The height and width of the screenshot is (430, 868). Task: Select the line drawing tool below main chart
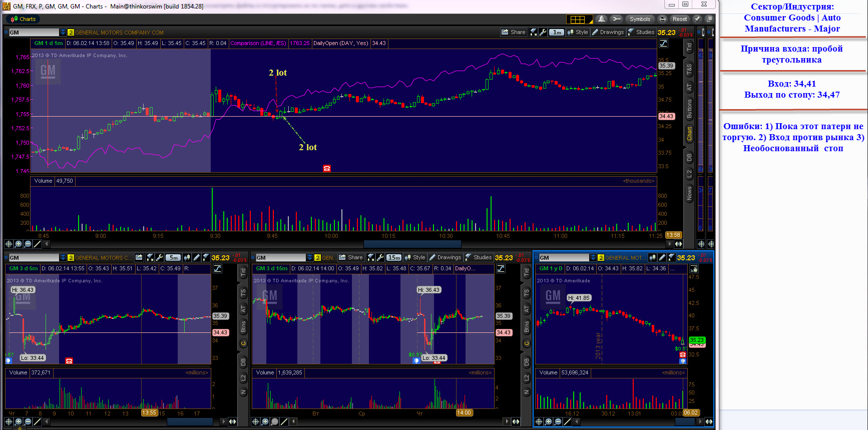37,244
